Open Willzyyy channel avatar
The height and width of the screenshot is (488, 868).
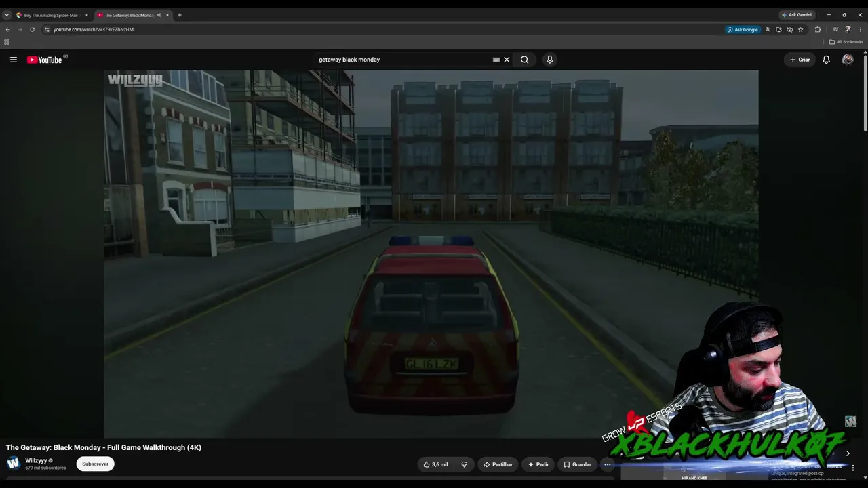pos(13,464)
